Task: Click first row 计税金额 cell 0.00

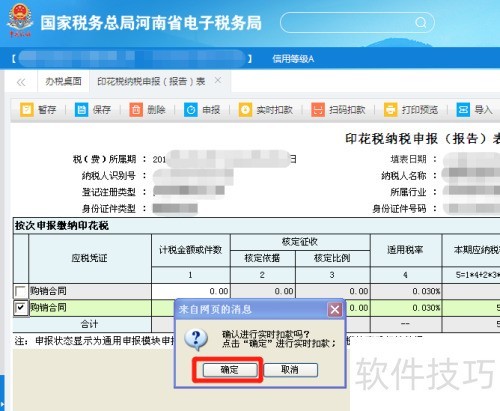Action: coord(191,291)
